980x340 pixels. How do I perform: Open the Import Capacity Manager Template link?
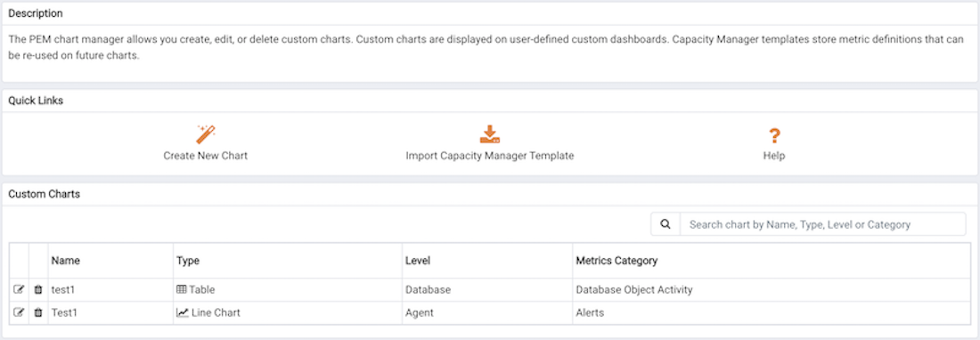coord(489,156)
